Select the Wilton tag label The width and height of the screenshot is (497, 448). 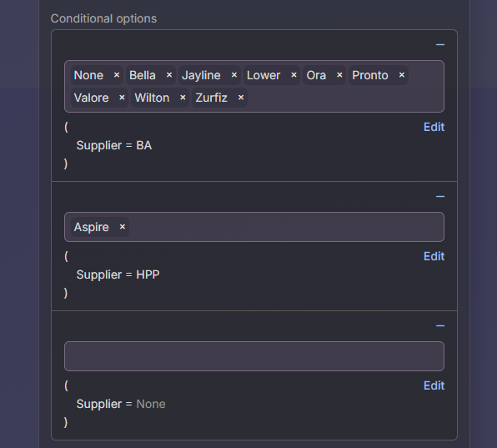pos(152,98)
